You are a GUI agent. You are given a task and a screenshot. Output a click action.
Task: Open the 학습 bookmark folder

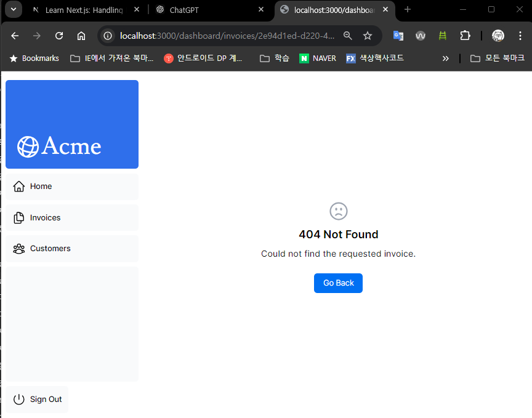click(x=274, y=58)
